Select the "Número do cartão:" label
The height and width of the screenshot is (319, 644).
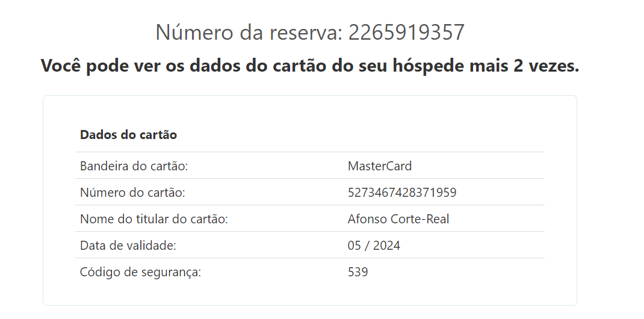pos(132,193)
